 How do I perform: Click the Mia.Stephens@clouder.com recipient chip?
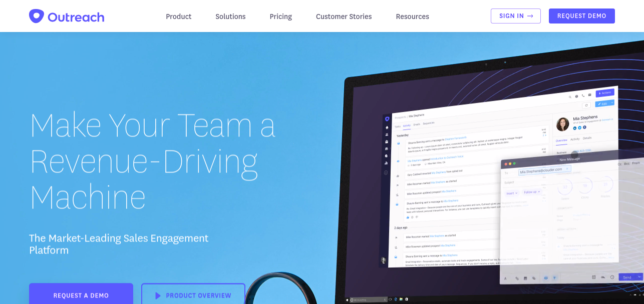[545, 170]
